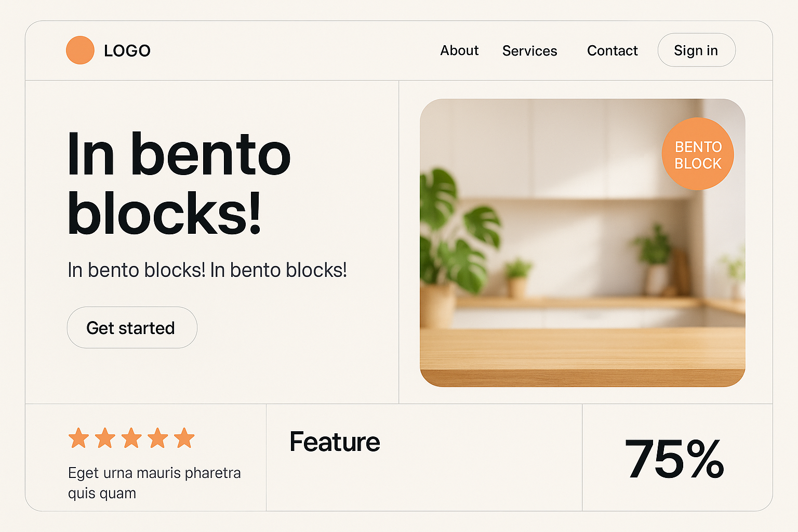Open the Contact nav link
This screenshot has height=532, width=798.
click(x=612, y=51)
